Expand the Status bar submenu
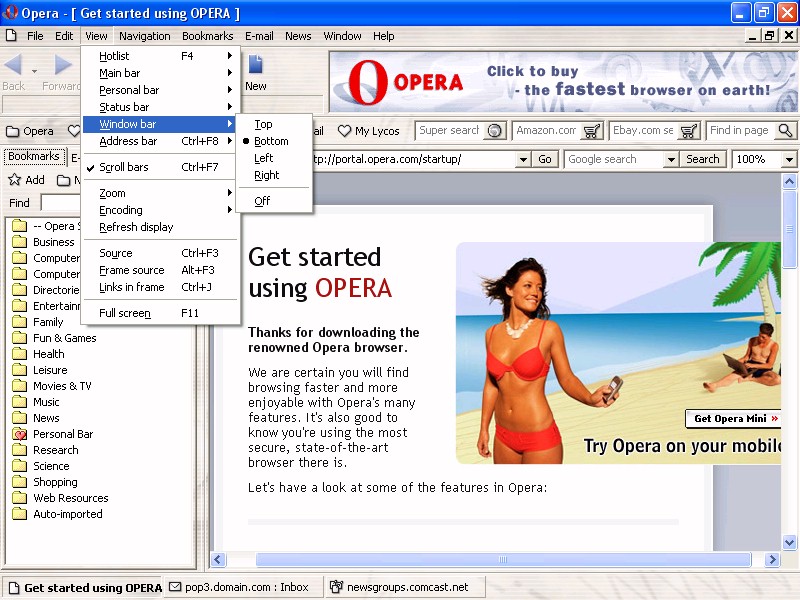 (161, 107)
